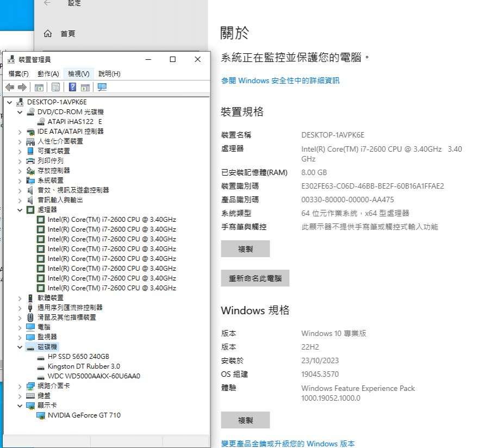Maximize the Device Manager window
Screen dimensions: 485x448
173,59
